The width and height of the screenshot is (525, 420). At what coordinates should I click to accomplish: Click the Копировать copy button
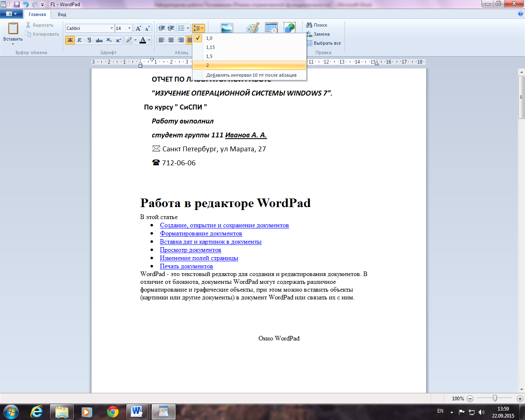coord(42,34)
